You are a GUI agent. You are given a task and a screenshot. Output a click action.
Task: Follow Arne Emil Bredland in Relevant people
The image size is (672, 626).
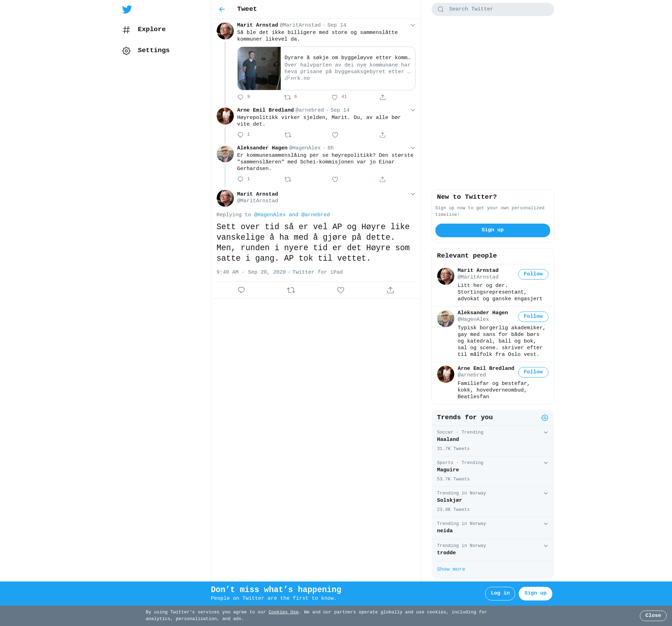(533, 372)
